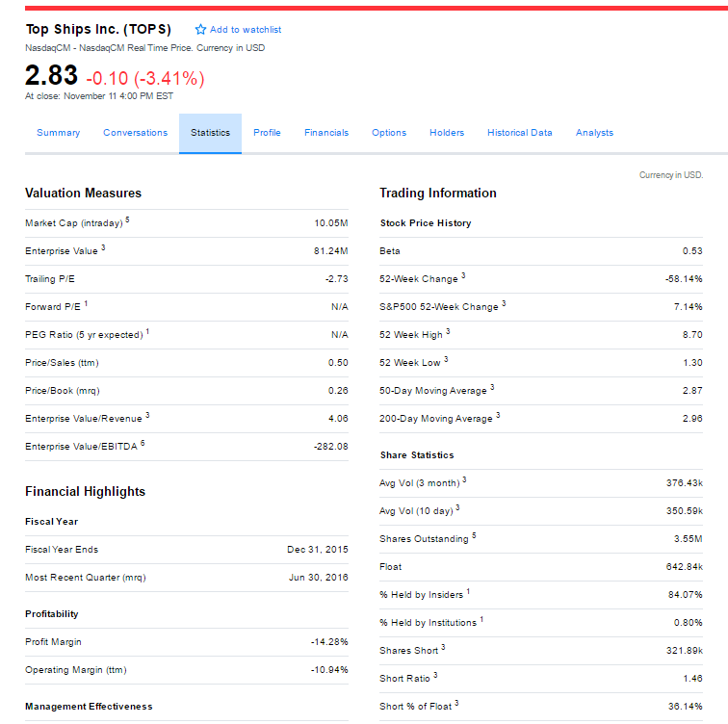Switch to the Holders tab

pyautogui.click(x=447, y=133)
